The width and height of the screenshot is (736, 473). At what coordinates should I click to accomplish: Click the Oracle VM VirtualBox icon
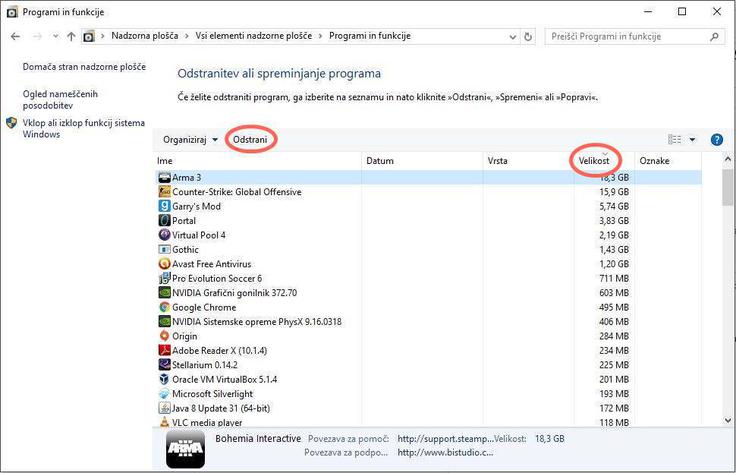(x=164, y=379)
